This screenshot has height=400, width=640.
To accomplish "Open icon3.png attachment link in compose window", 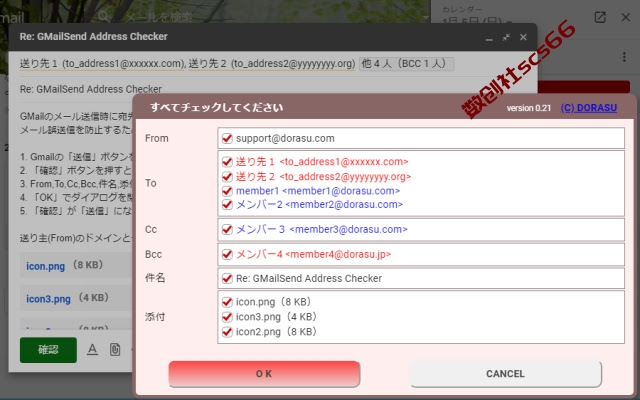I will click(x=48, y=299).
